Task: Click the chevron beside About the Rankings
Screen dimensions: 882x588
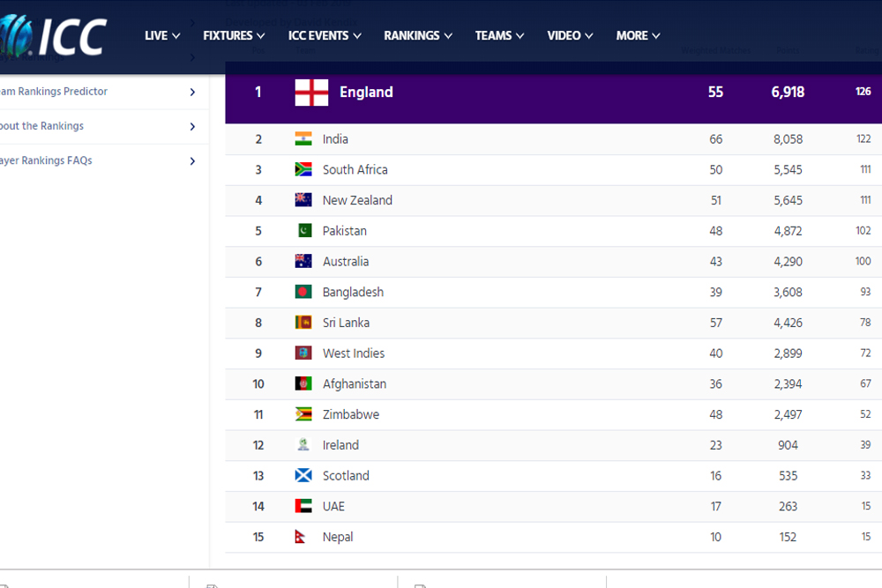Action: pos(192,126)
